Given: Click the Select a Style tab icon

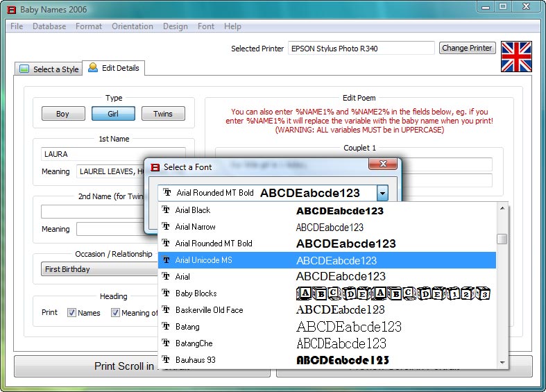Looking at the screenshot, I should pyautogui.click(x=24, y=69).
